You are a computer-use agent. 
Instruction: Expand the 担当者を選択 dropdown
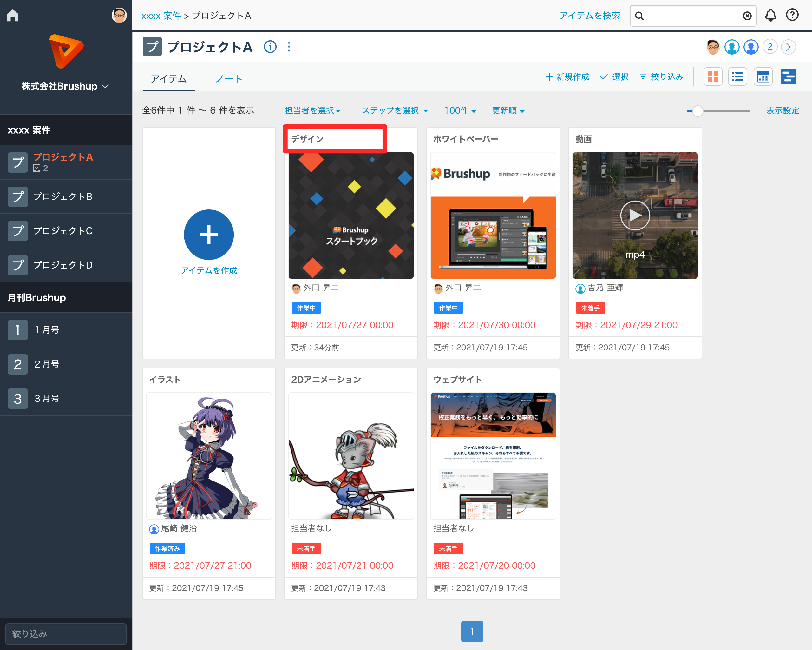[313, 110]
